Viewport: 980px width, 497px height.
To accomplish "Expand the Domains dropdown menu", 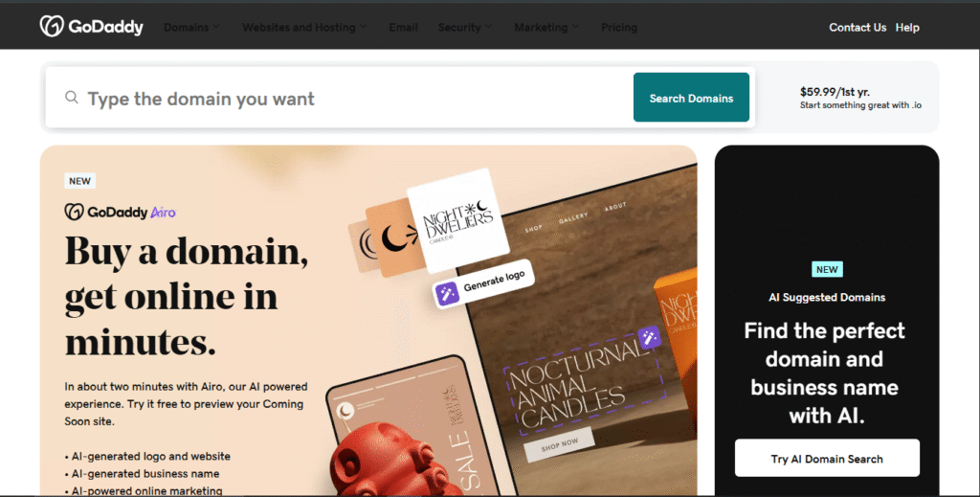I will tap(191, 28).
